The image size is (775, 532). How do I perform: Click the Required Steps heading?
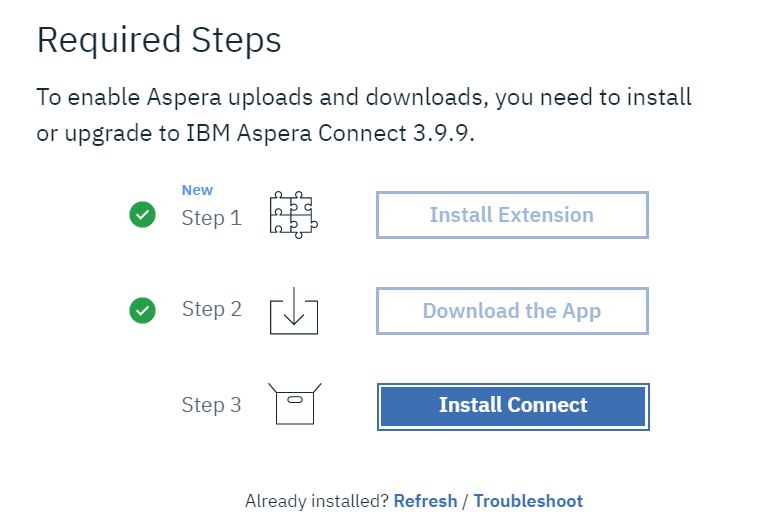point(159,40)
